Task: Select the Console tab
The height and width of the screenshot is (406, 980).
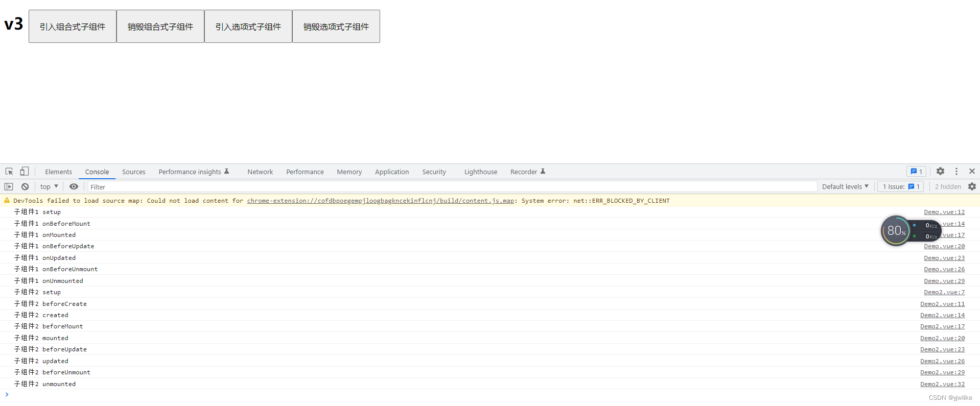Action: (97, 172)
